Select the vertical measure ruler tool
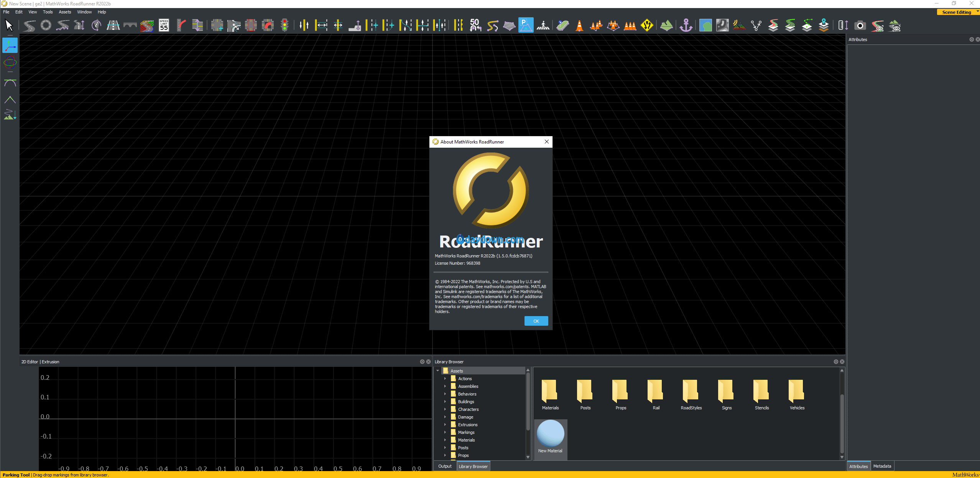This screenshot has width=980, height=478. coord(843,26)
